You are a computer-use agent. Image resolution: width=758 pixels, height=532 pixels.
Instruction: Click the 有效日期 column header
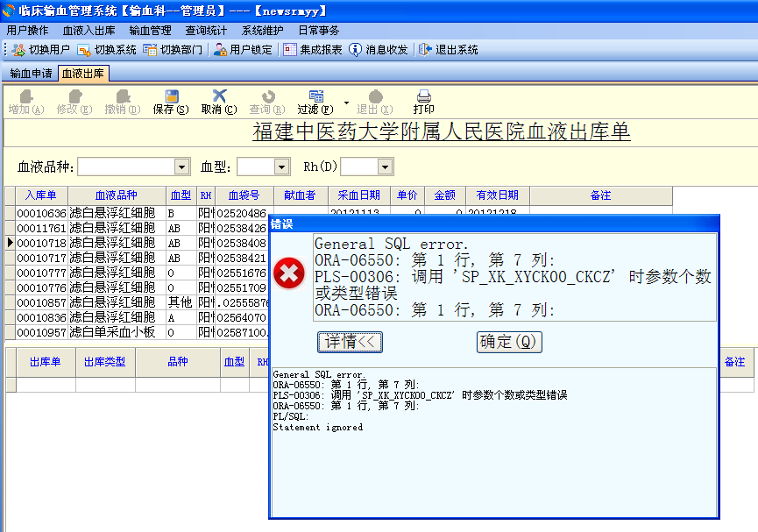tap(498, 195)
